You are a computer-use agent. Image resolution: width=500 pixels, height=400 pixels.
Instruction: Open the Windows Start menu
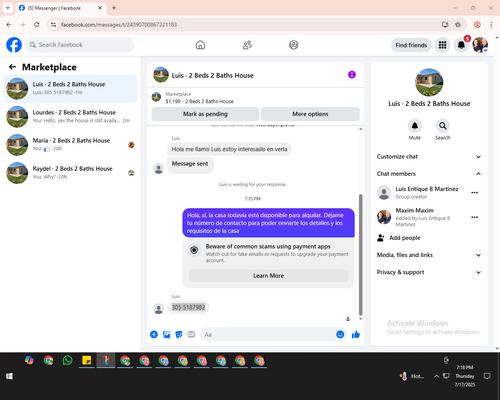tap(9, 376)
